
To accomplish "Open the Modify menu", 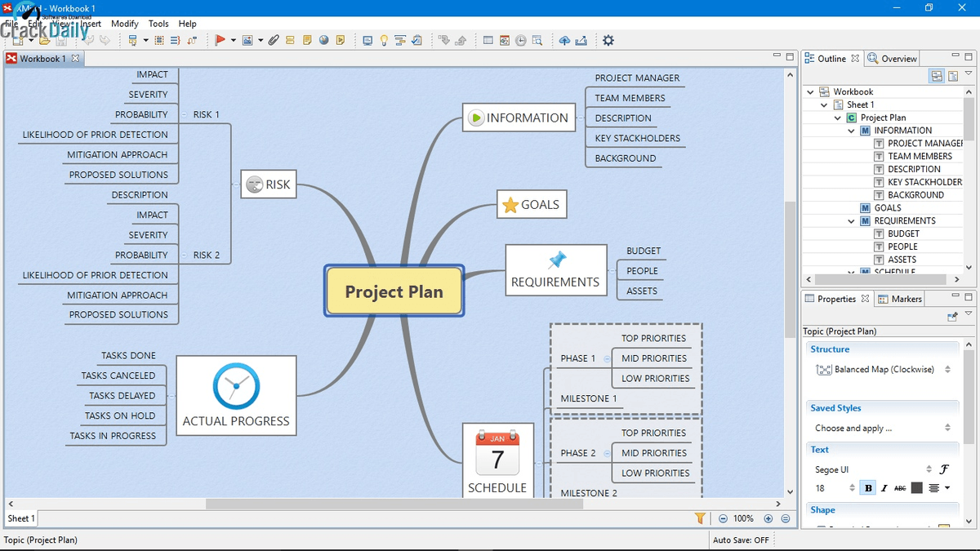I will click(125, 24).
